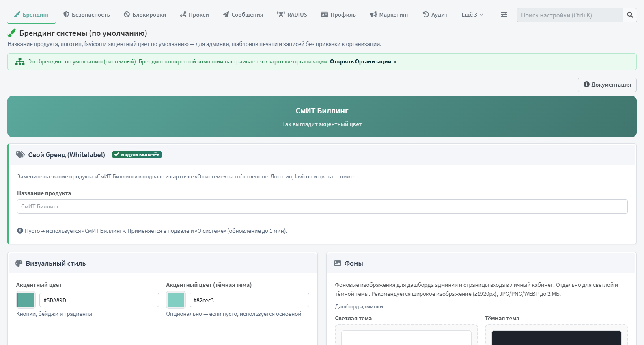Open the Профиль tab

click(338, 15)
